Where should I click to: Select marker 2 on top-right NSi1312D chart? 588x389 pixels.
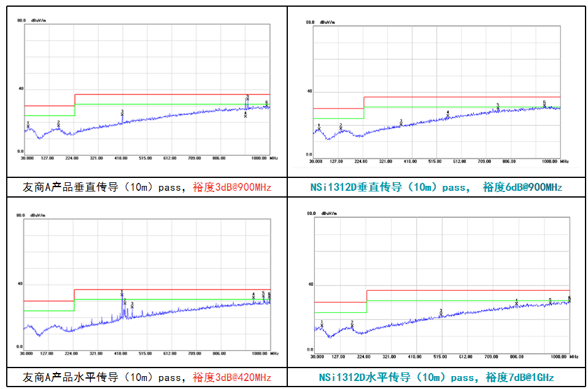tap(341, 128)
